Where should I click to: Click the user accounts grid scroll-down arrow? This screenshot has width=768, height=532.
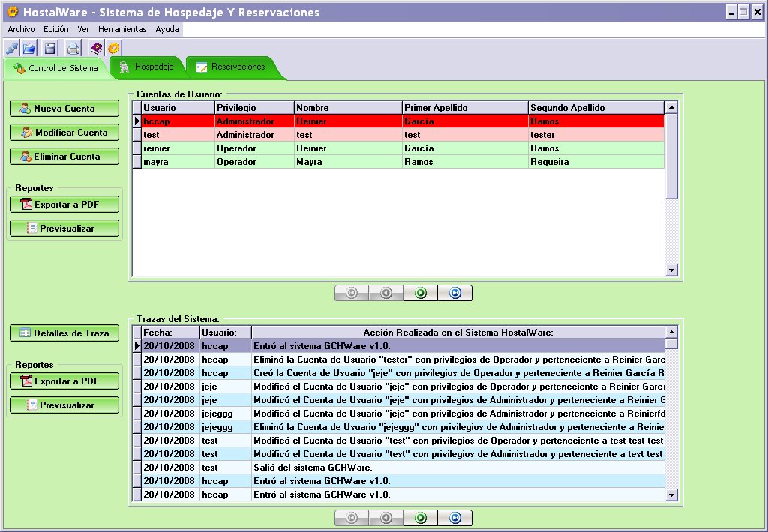pos(671,270)
